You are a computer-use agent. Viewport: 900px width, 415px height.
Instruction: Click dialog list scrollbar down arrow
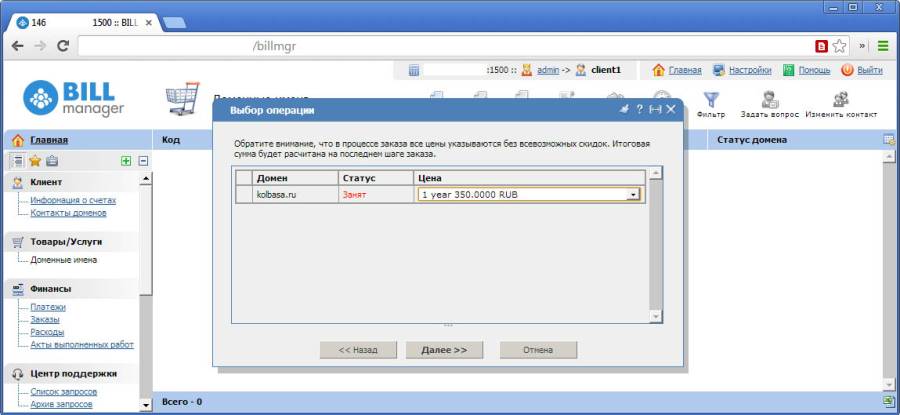pyautogui.click(x=655, y=316)
